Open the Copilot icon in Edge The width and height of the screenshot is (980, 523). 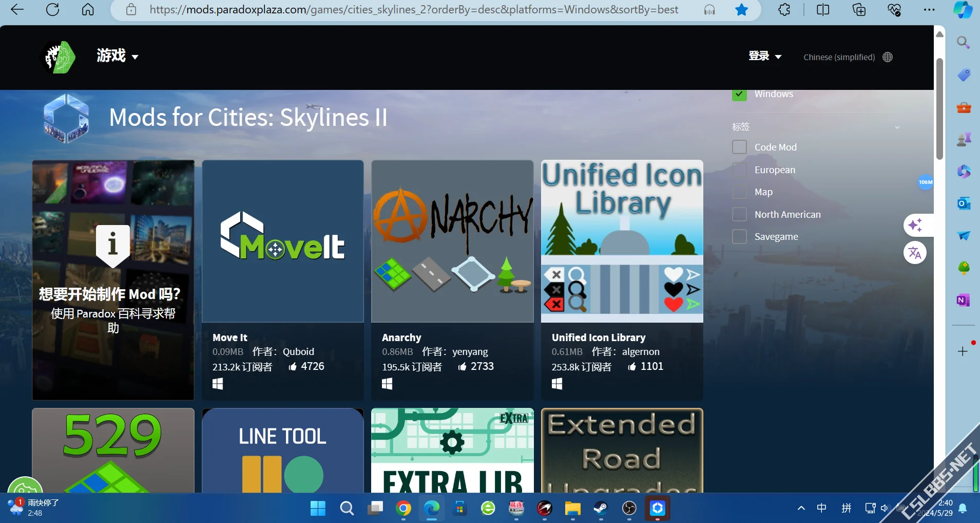click(x=963, y=10)
